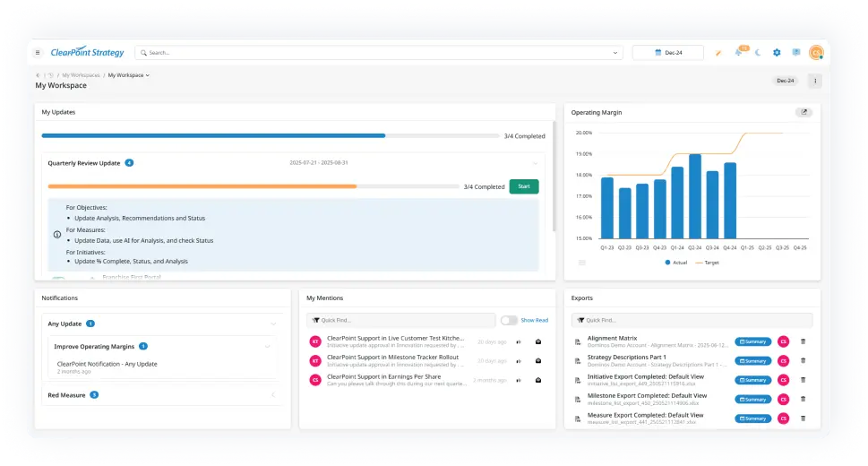Click the ClearPoint Strategy logo
Image resolution: width=868 pixels, height=466 pixels.
tap(88, 52)
